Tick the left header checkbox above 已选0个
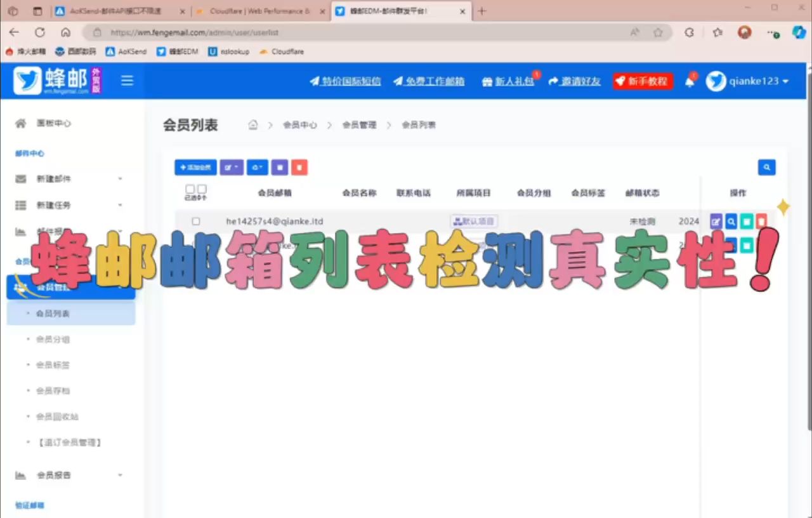Screen dimensions: 812x518 click(190, 189)
